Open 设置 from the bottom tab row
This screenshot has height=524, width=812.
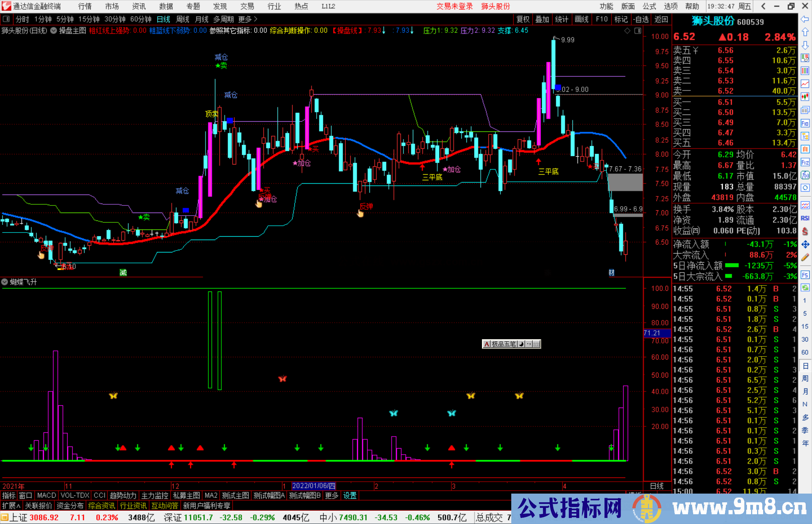click(x=350, y=495)
